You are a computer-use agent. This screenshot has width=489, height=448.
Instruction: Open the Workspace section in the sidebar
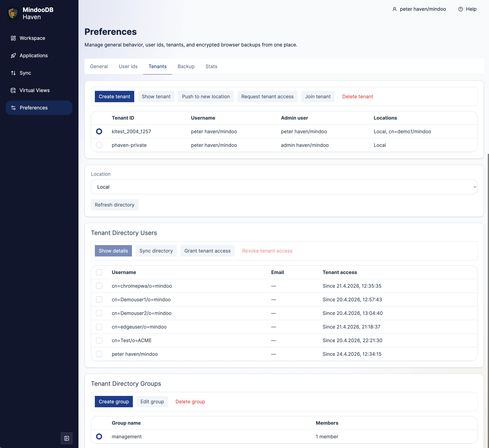[x=32, y=38]
